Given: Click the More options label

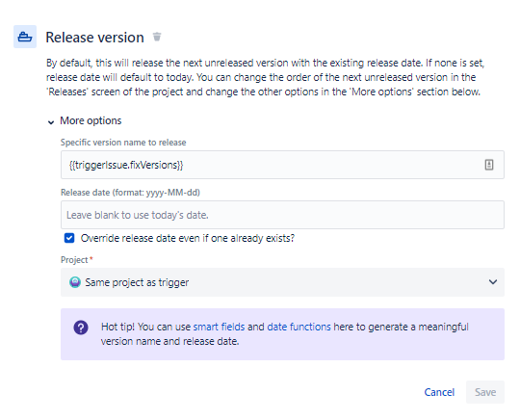Looking at the screenshot, I should click(x=91, y=120).
